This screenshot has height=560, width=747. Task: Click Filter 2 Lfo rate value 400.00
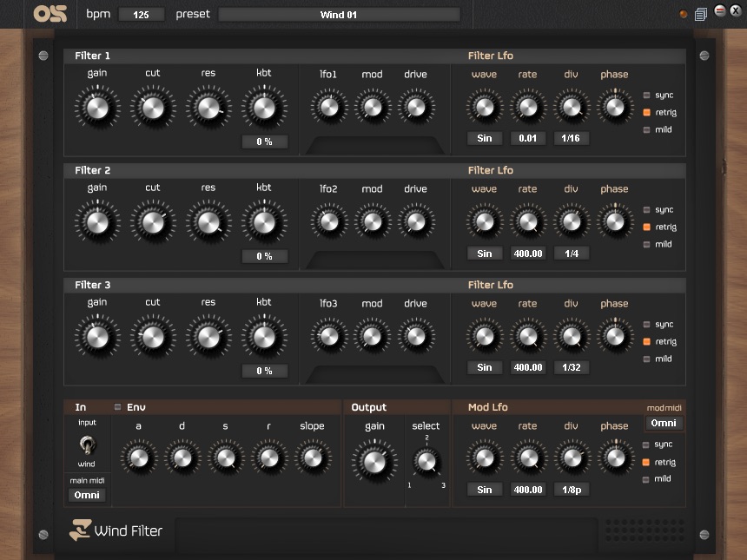528,254
